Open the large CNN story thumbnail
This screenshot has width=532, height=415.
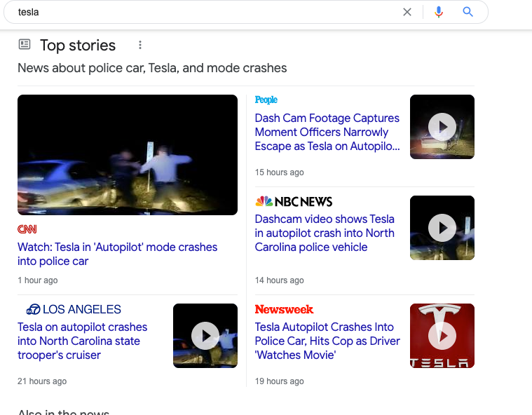click(x=128, y=155)
